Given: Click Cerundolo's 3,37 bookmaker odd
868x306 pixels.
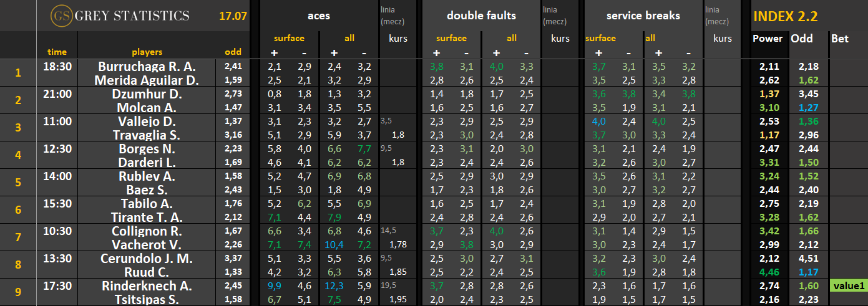Looking at the screenshot, I should [x=233, y=257].
